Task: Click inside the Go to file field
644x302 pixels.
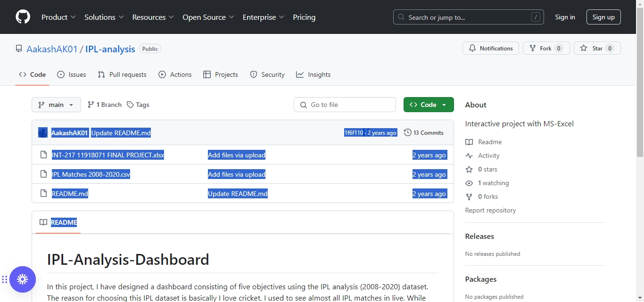Action: pyautogui.click(x=345, y=105)
